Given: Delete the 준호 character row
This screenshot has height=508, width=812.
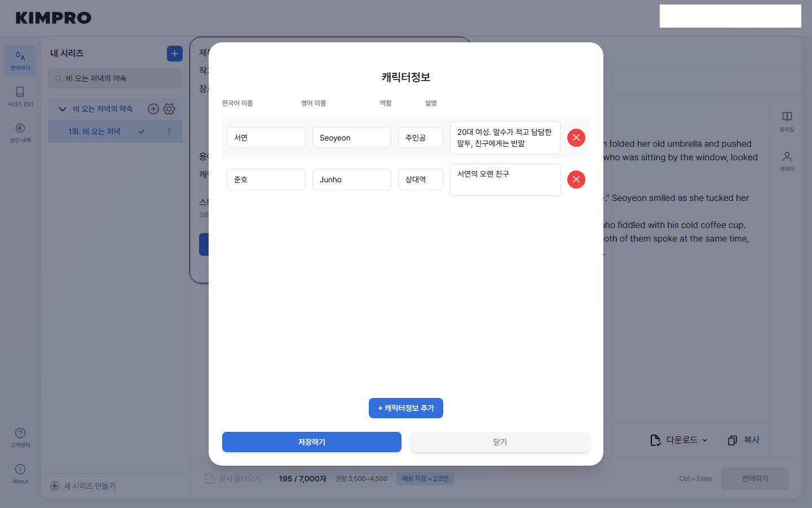Looking at the screenshot, I should [x=576, y=179].
